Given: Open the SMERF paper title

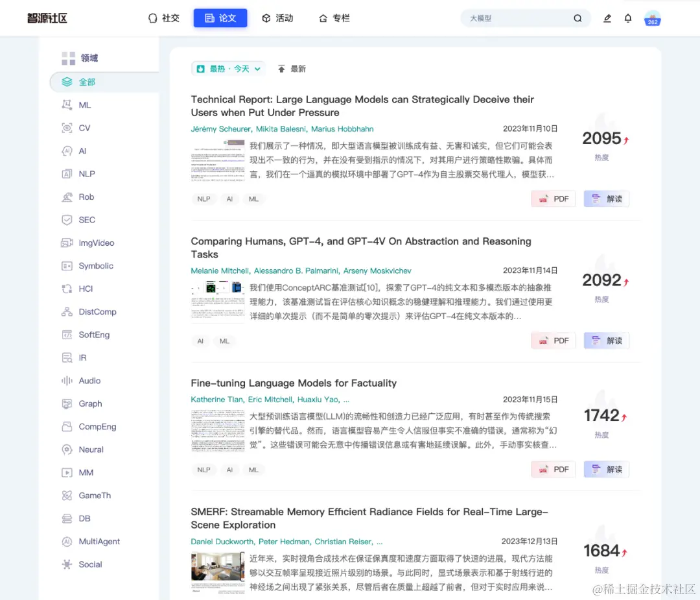Looking at the screenshot, I should click(369, 518).
